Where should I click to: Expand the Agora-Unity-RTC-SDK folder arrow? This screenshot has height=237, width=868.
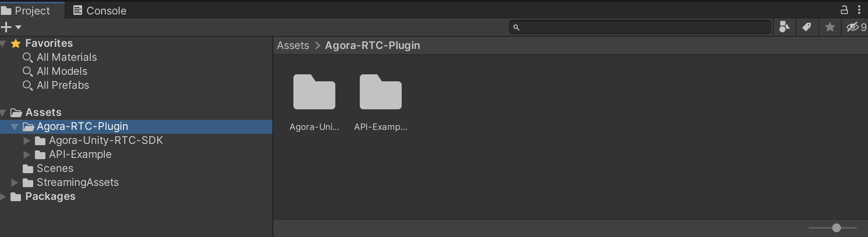coord(27,141)
